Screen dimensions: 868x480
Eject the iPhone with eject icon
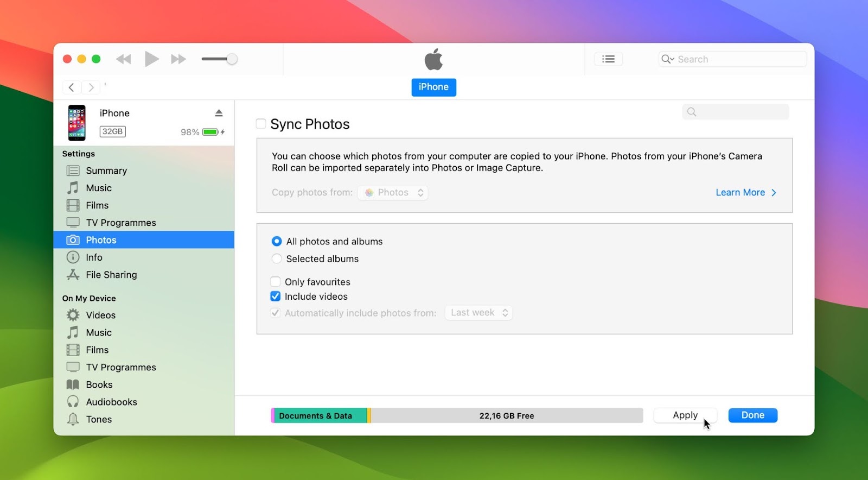tap(219, 113)
